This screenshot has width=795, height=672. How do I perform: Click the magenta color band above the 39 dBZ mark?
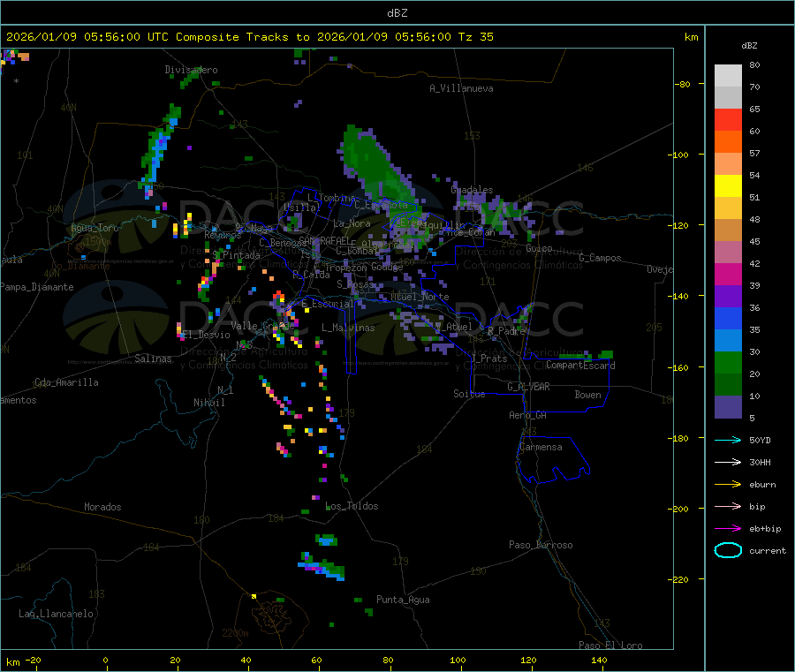pos(728,274)
